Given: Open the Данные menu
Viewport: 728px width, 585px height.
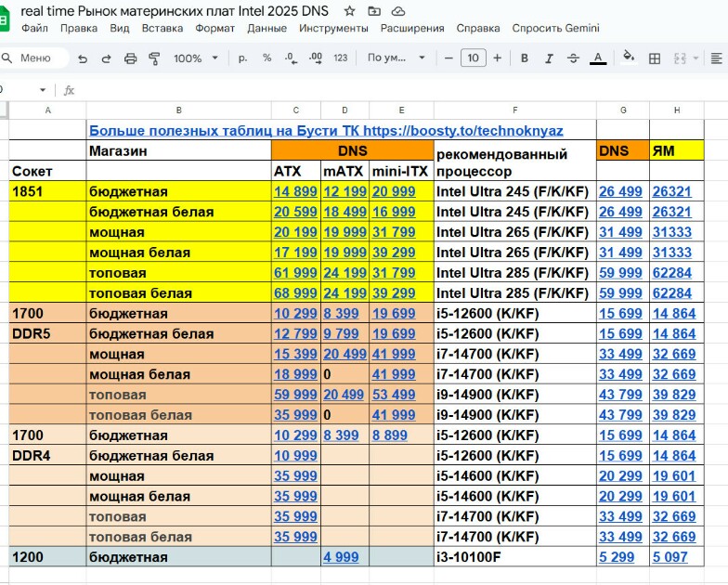Looking at the screenshot, I should 266,28.
